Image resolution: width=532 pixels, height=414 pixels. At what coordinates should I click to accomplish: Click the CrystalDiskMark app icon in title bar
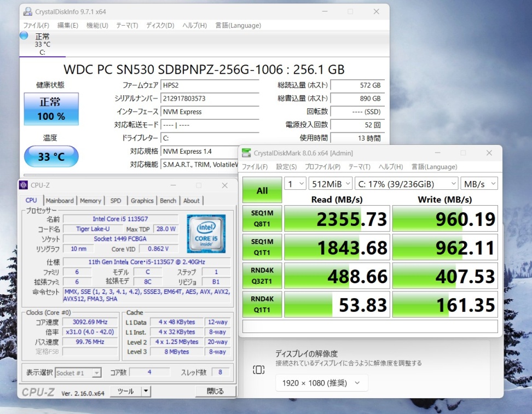(246, 153)
